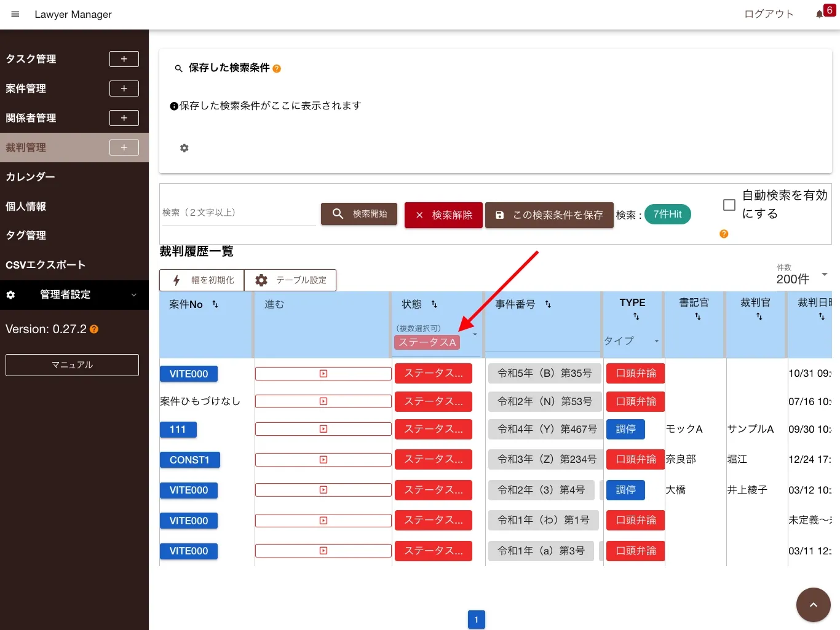The width and height of the screenshot is (840, 630).
Task: Open the 件数 200件 page size dropdown
Action: [825, 274]
